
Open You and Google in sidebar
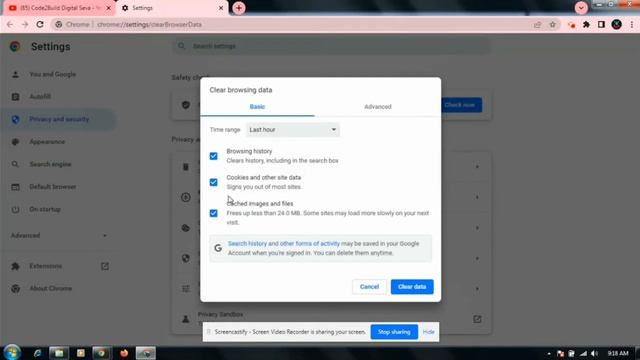tap(52, 74)
